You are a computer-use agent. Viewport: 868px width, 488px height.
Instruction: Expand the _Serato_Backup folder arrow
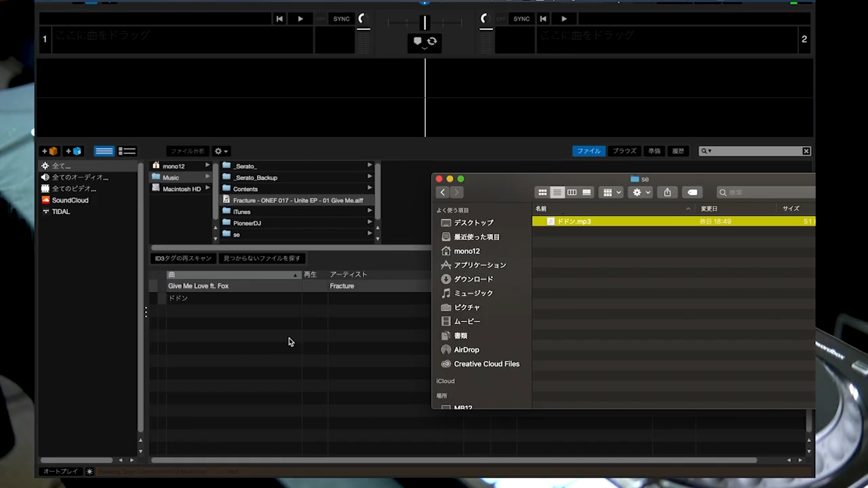coord(370,177)
